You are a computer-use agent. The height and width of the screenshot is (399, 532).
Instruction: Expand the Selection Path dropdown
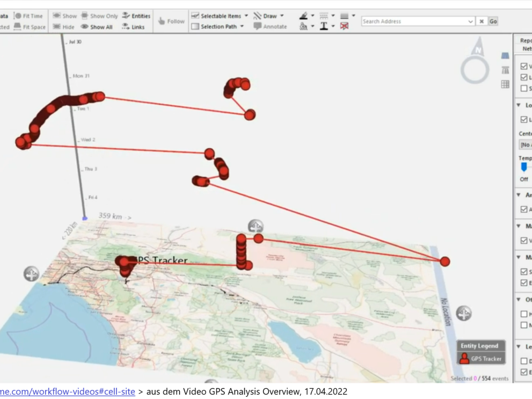[217, 26]
